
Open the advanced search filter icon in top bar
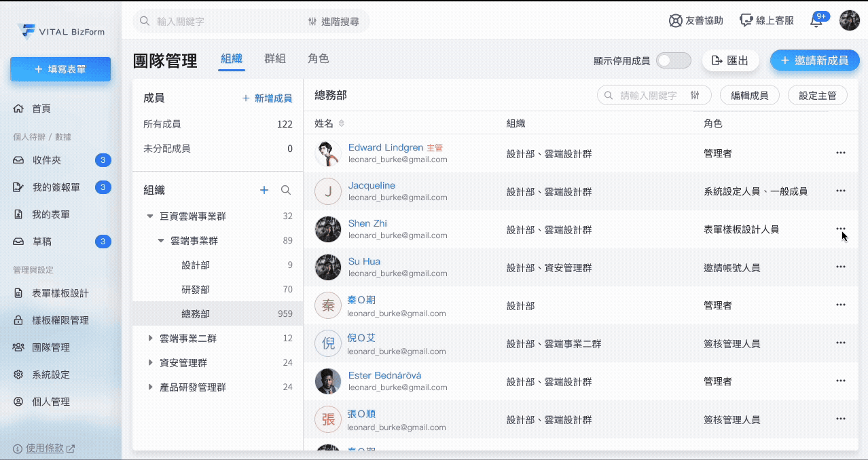tap(312, 21)
